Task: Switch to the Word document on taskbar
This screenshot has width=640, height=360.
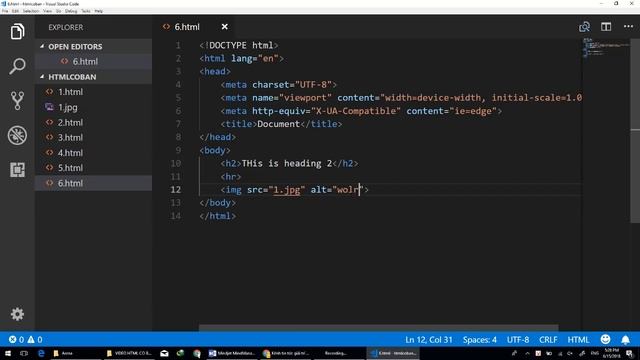Action: tap(232, 353)
